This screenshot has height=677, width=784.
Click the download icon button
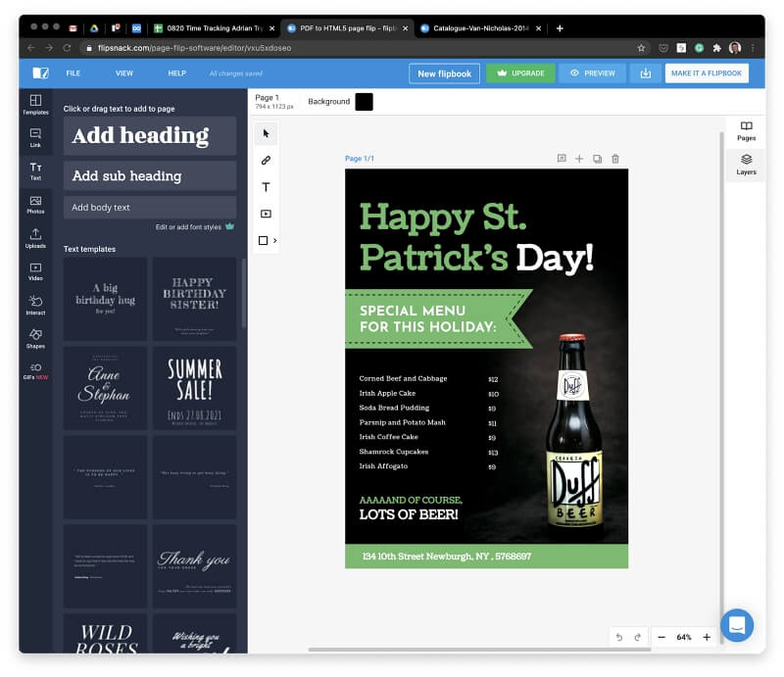pos(646,73)
